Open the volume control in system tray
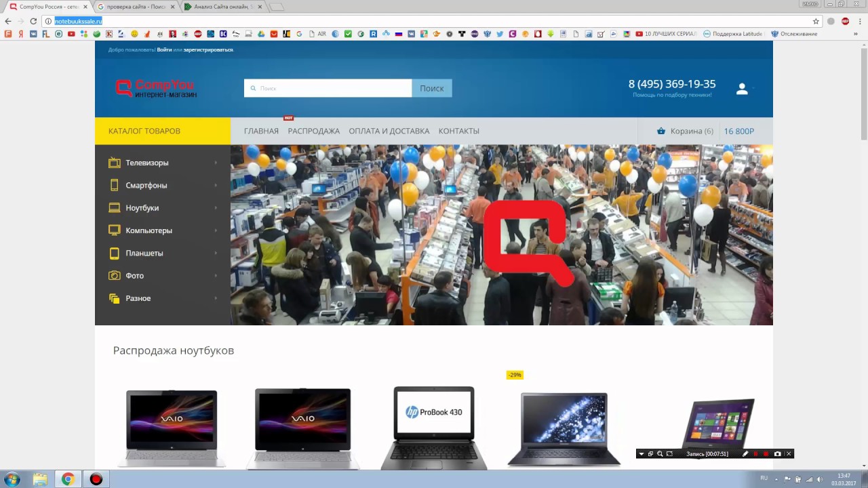 click(819, 479)
